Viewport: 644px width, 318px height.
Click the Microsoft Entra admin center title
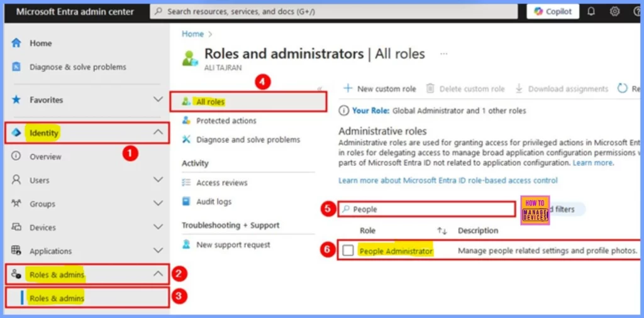click(x=75, y=11)
